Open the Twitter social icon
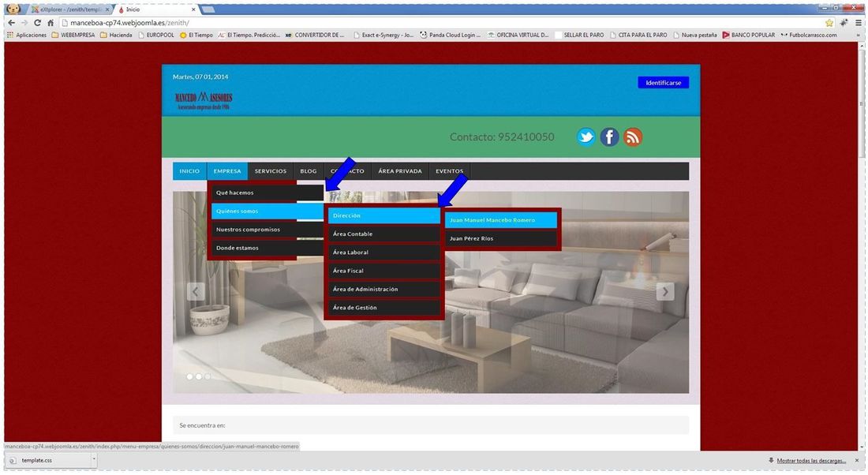 click(586, 137)
